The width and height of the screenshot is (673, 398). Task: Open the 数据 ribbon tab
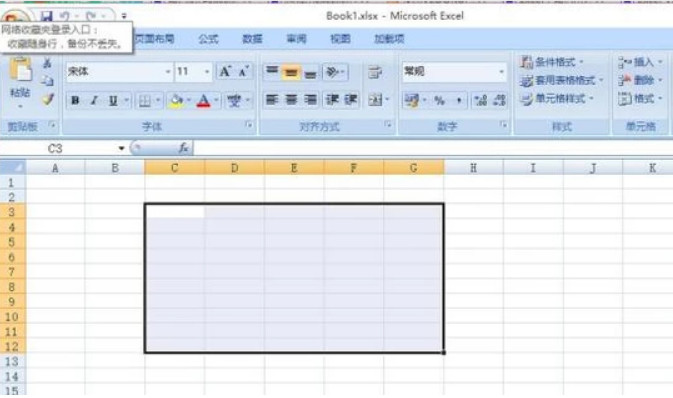click(x=252, y=39)
